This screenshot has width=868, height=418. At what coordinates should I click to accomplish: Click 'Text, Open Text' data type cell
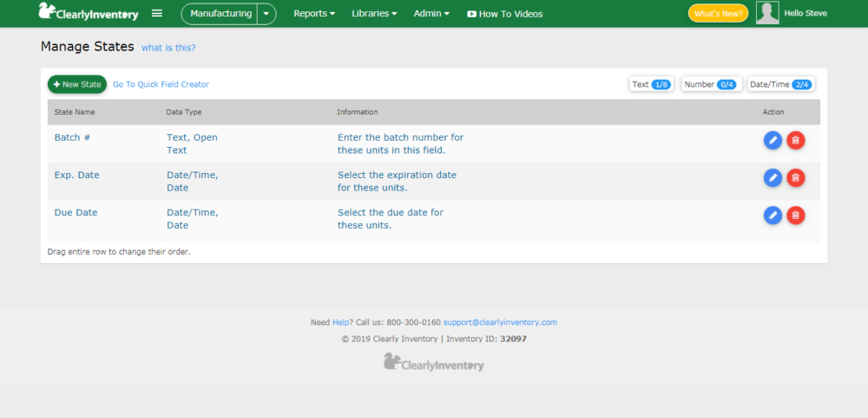pos(192,143)
